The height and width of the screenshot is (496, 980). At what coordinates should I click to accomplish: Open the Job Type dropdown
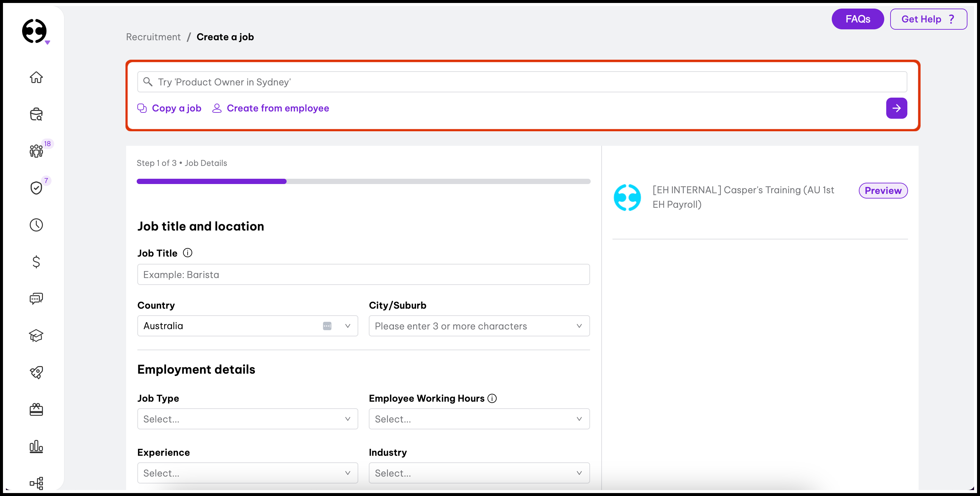(x=247, y=419)
